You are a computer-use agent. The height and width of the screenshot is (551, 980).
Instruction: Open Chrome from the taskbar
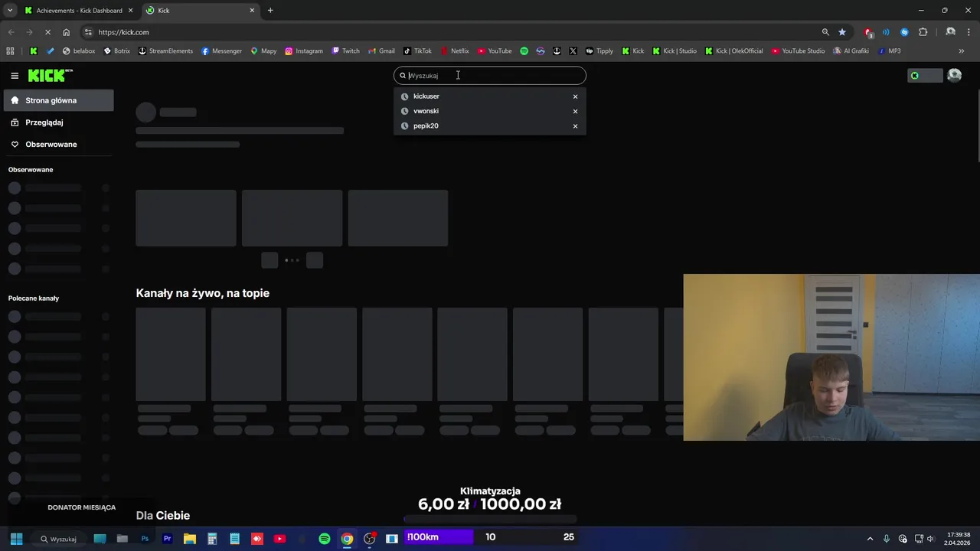[347, 539]
